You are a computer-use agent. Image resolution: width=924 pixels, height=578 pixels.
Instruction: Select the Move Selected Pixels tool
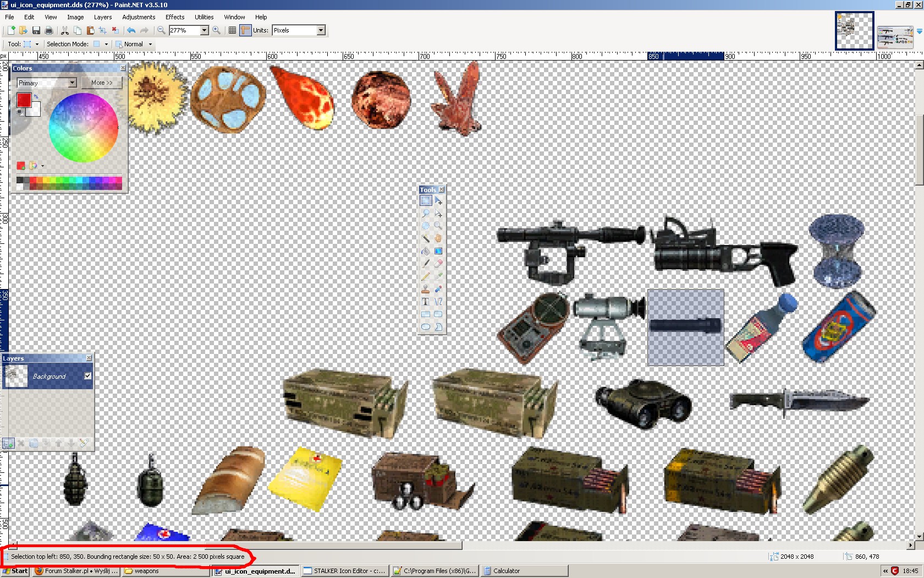438,201
